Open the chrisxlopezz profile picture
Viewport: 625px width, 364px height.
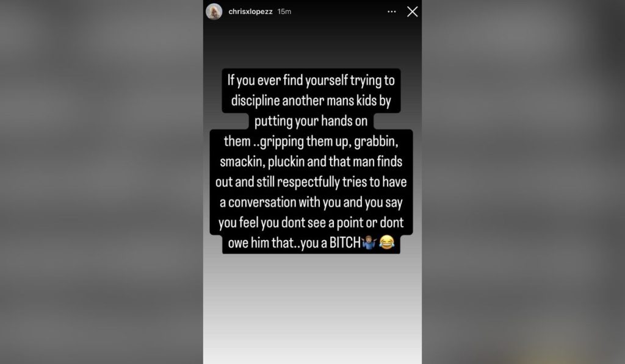[x=214, y=12]
